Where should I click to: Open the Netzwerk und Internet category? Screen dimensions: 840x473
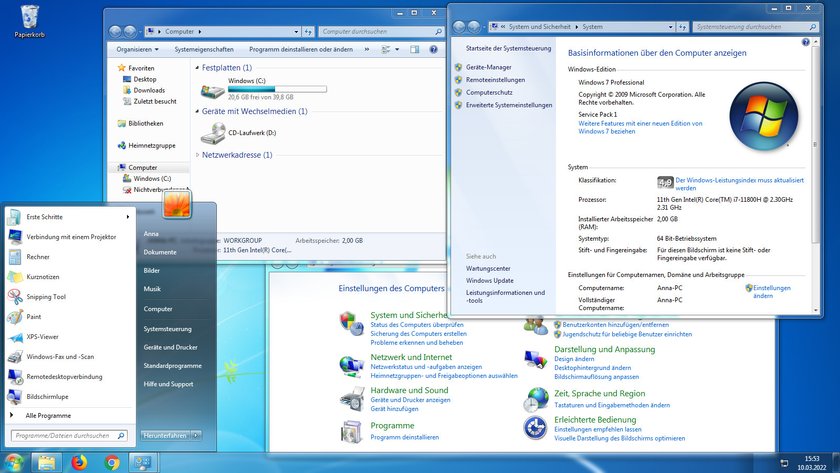(411, 357)
